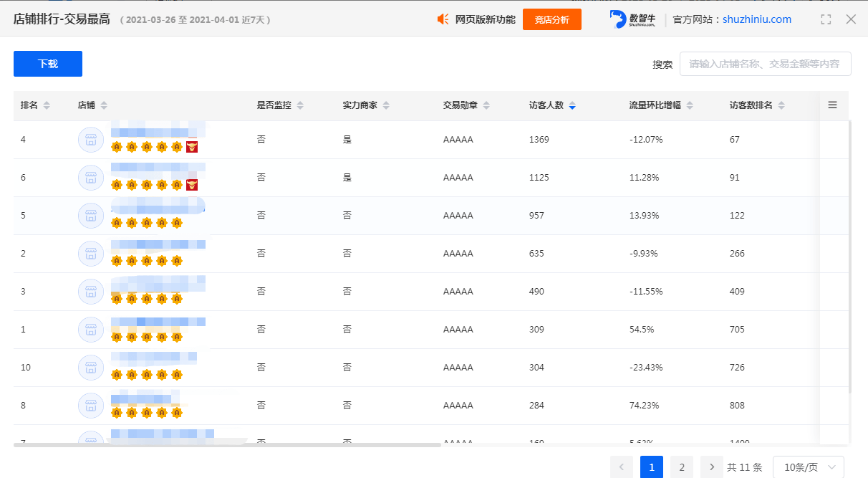This screenshot has width=868, height=478.
Task: Click the store avatar icon for rank 10
Action: pyautogui.click(x=90, y=368)
